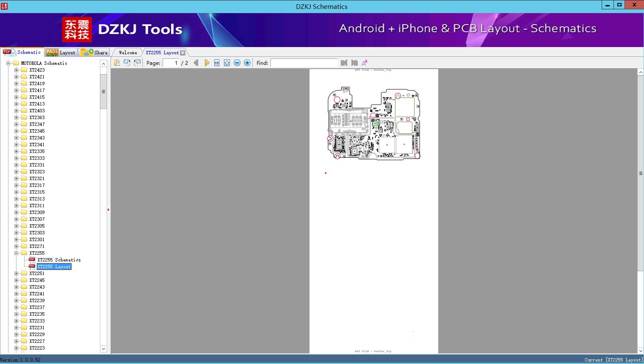Switch to the PADS Layout tab
Image resolution: width=644 pixels, height=364 pixels.
point(61,53)
